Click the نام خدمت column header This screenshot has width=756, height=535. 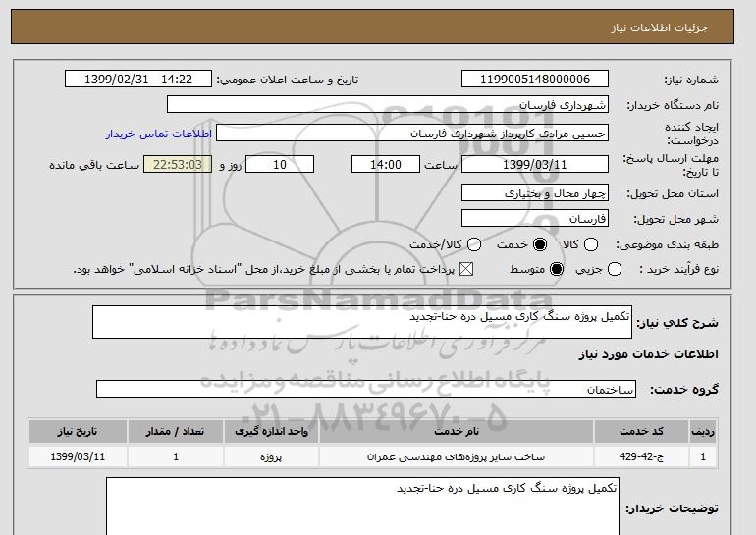[457, 431]
